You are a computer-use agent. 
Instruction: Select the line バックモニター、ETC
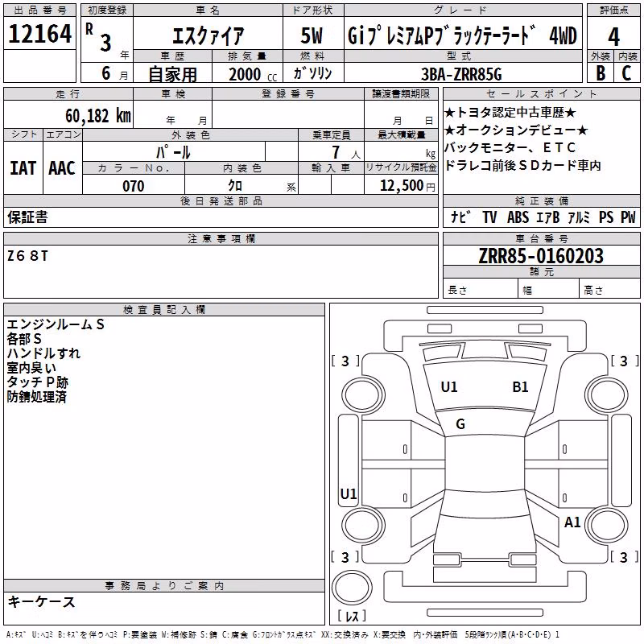click(x=510, y=147)
